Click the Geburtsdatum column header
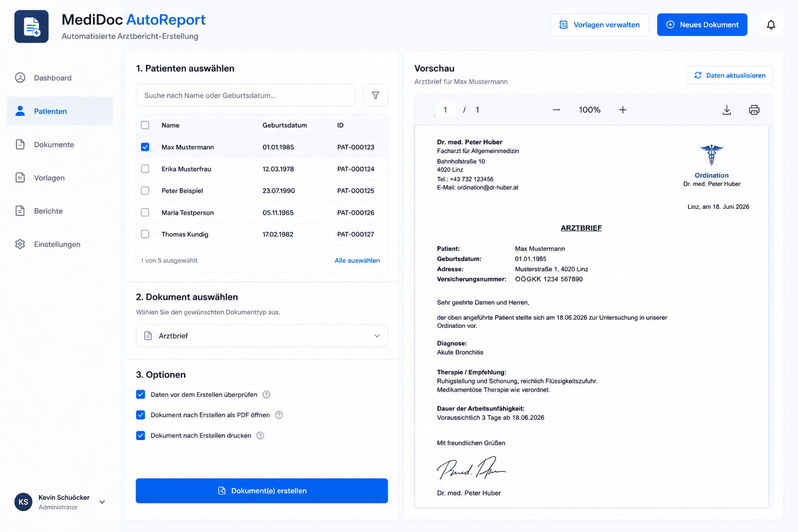798x532 pixels. pos(285,125)
